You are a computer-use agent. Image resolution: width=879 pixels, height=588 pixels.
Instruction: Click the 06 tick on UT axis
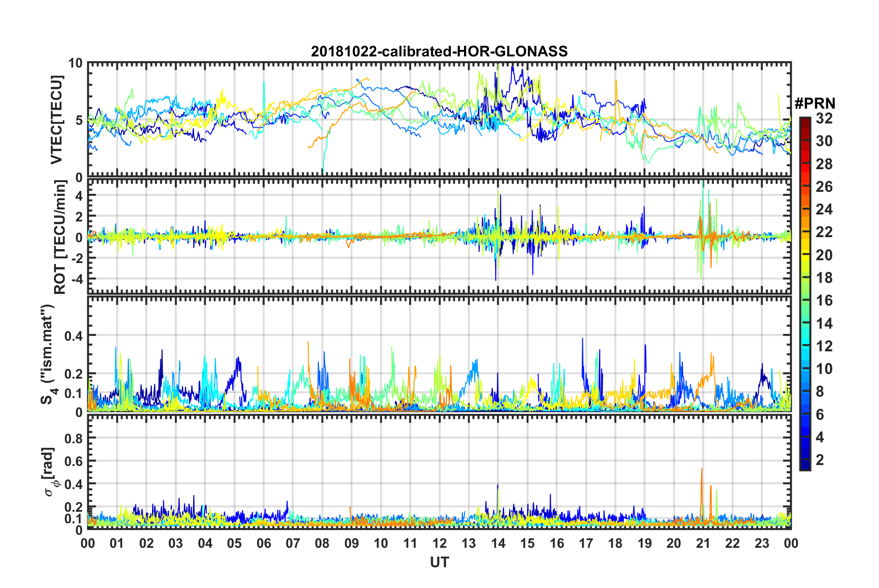263,543
